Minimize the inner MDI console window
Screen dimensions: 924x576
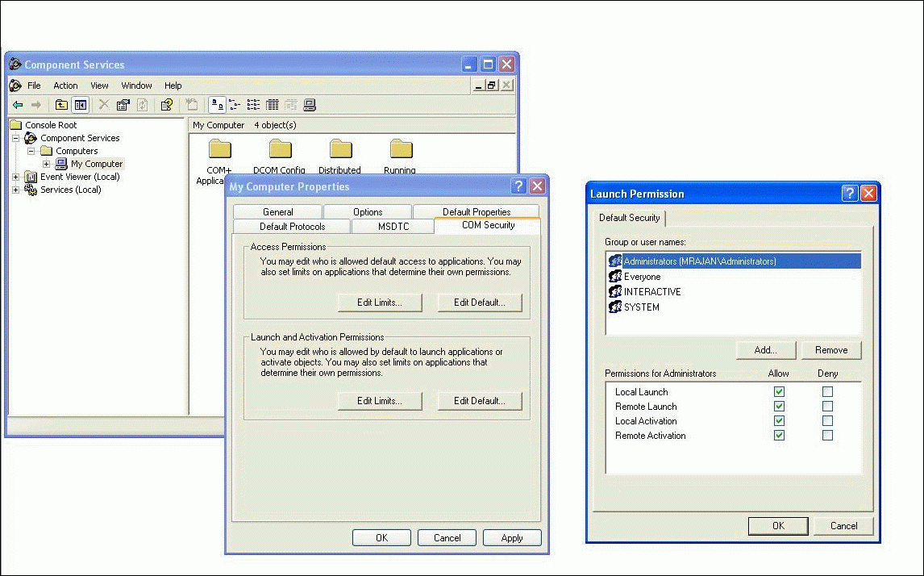(x=478, y=86)
